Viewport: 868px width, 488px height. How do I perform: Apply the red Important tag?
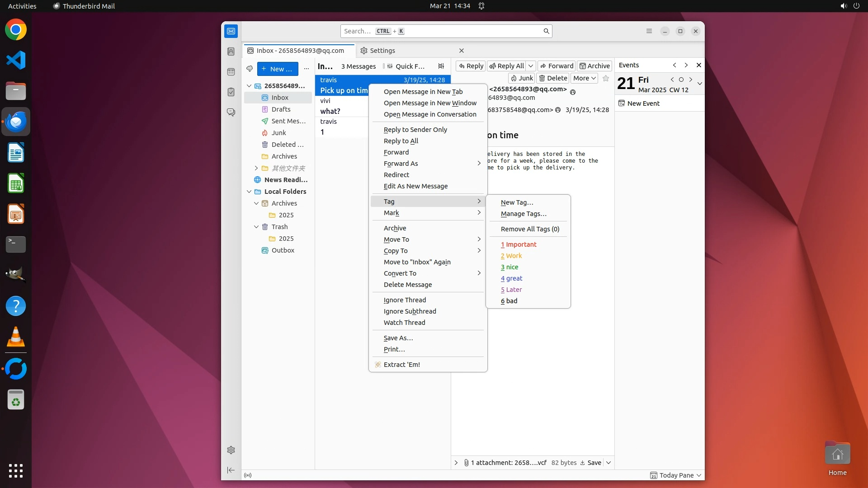pyautogui.click(x=519, y=244)
